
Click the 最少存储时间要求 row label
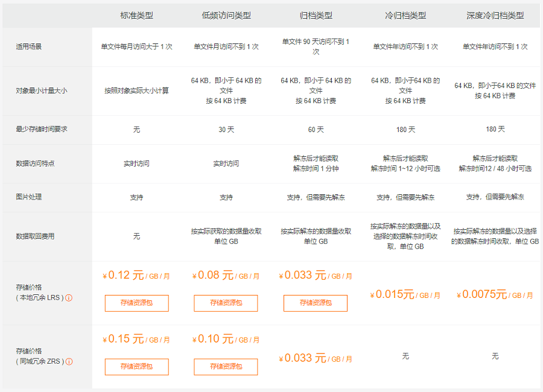click(42, 129)
